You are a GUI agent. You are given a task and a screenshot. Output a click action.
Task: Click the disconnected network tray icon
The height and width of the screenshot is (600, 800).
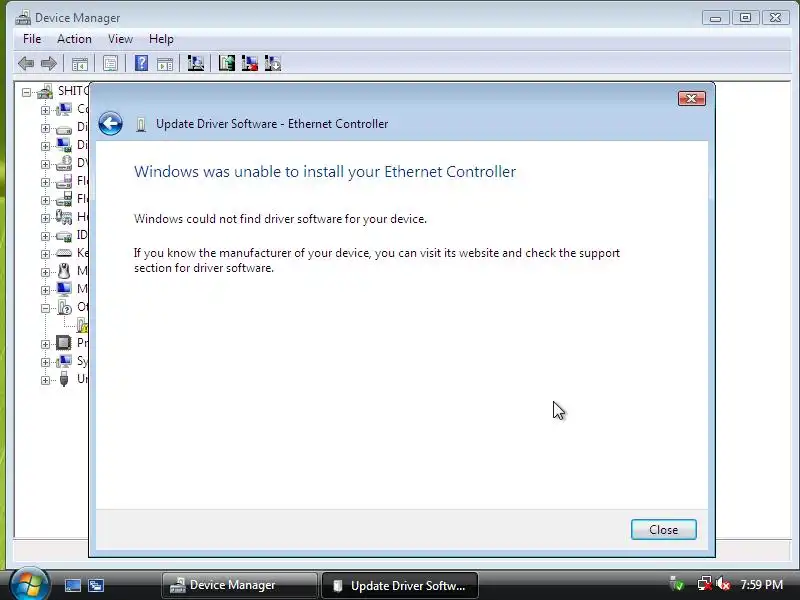point(704,584)
